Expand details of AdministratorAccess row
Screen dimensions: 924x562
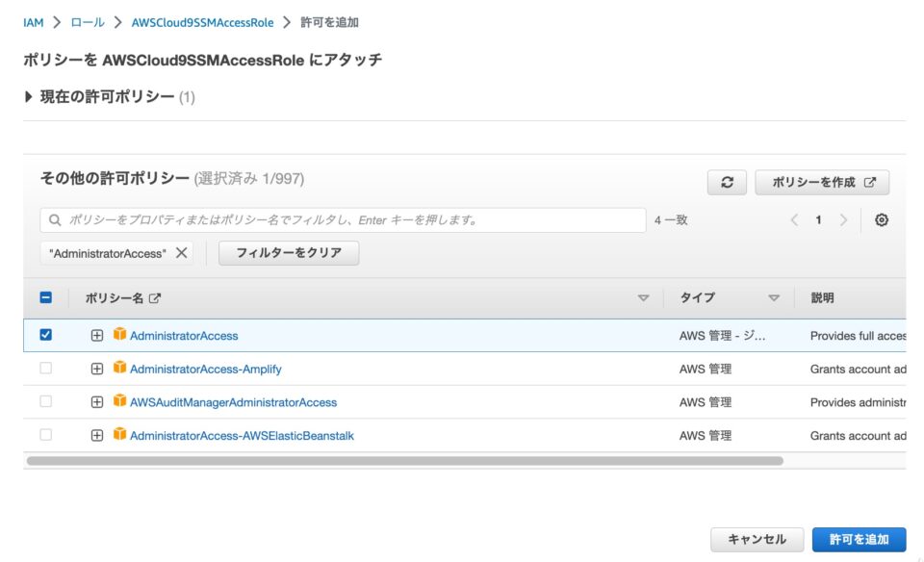click(x=97, y=335)
